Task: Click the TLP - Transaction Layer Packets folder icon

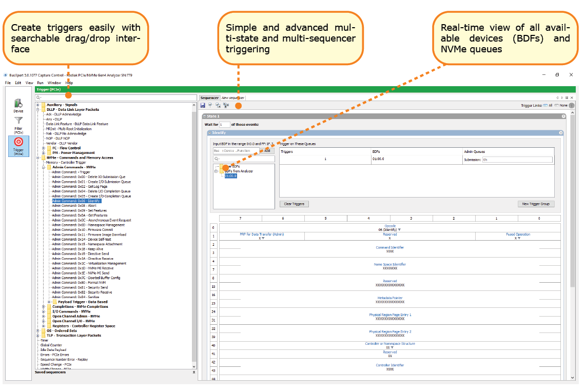Action: pyautogui.click(x=43, y=336)
